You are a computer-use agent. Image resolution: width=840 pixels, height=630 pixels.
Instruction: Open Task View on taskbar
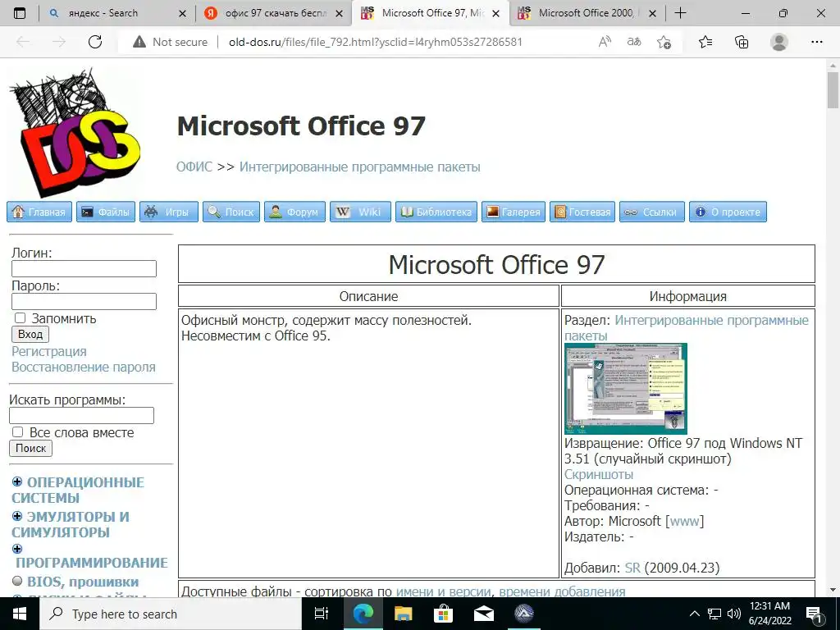tap(322, 614)
